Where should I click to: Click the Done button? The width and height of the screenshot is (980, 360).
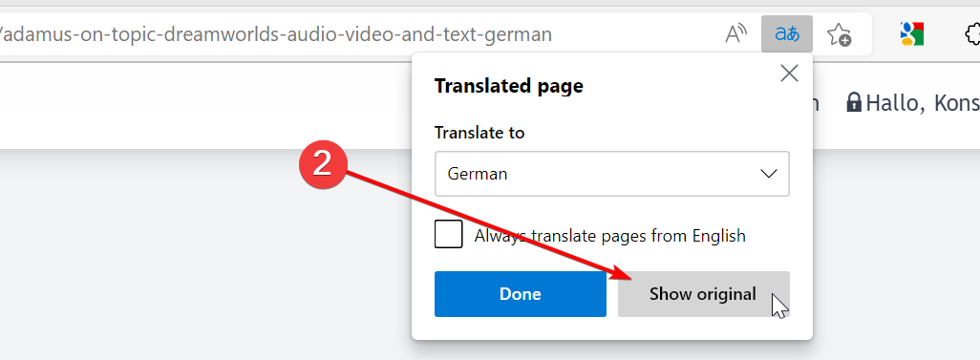(520, 294)
